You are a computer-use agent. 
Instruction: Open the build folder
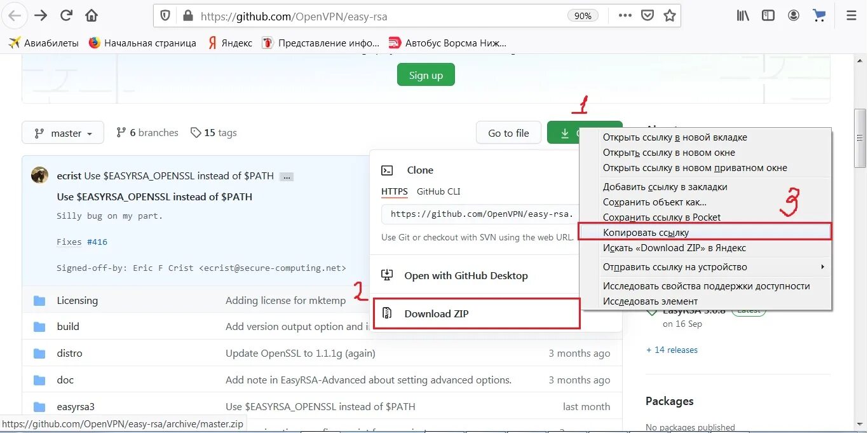click(68, 326)
